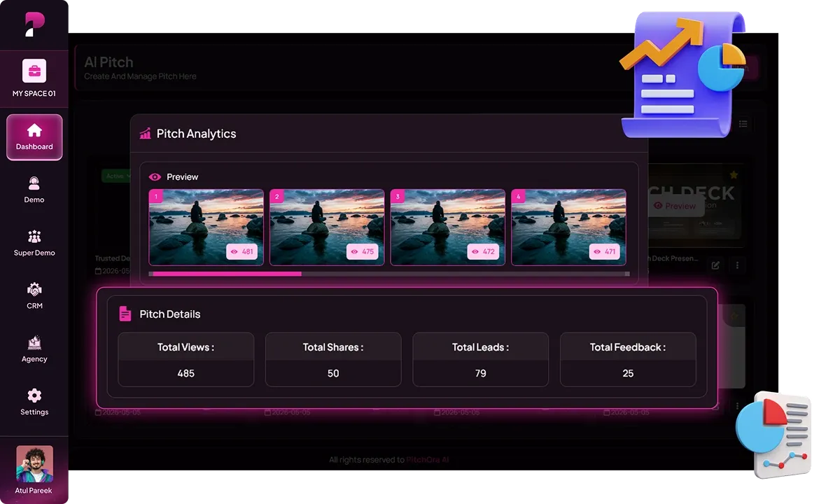Click the edit icon on Deck Presentation card

coord(715,265)
